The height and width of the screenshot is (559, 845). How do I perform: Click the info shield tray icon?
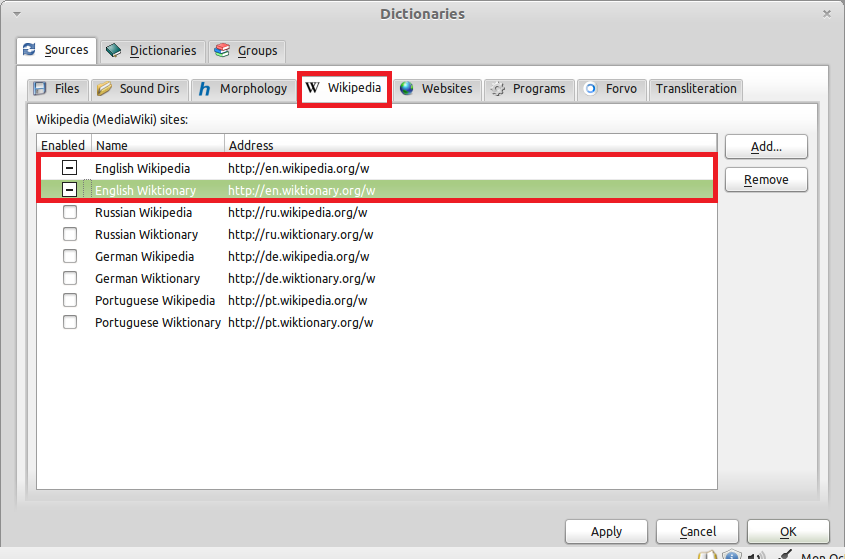(732, 555)
